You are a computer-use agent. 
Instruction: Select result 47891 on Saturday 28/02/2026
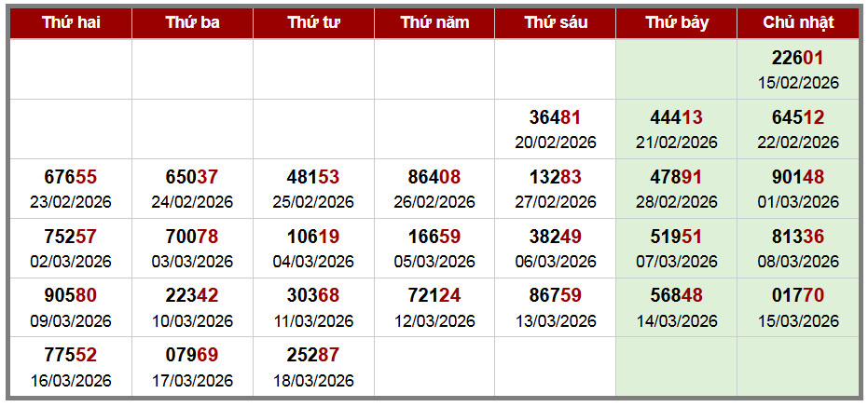(x=677, y=177)
